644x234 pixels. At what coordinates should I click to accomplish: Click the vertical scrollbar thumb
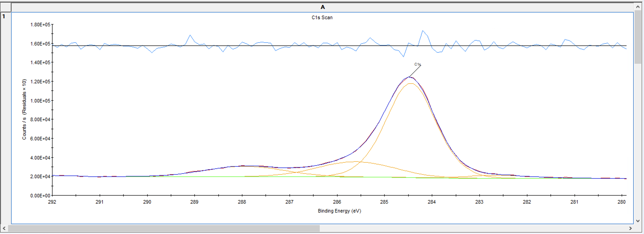point(638,36)
